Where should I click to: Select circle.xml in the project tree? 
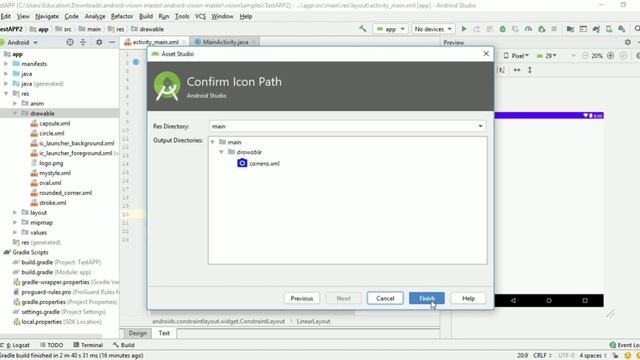pyautogui.click(x=51, y=133)
